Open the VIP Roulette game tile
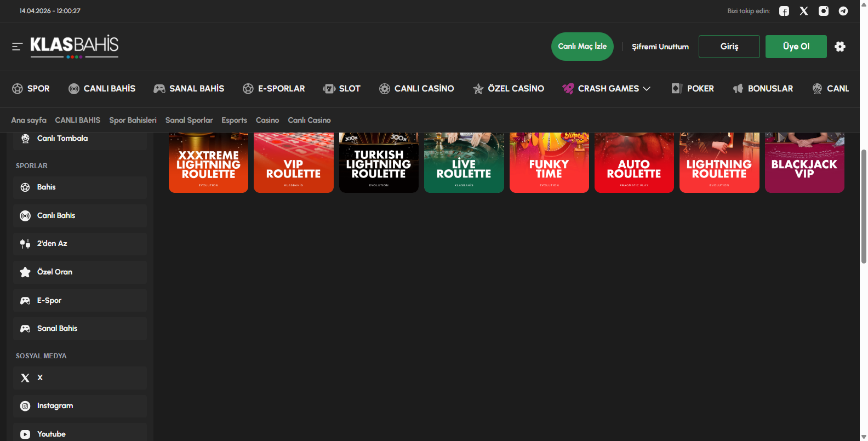 (x=294, y=163)
